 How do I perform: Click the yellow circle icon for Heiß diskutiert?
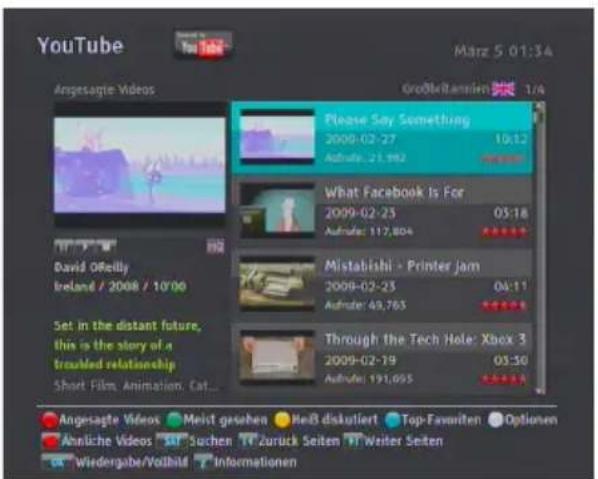point(282,420)
